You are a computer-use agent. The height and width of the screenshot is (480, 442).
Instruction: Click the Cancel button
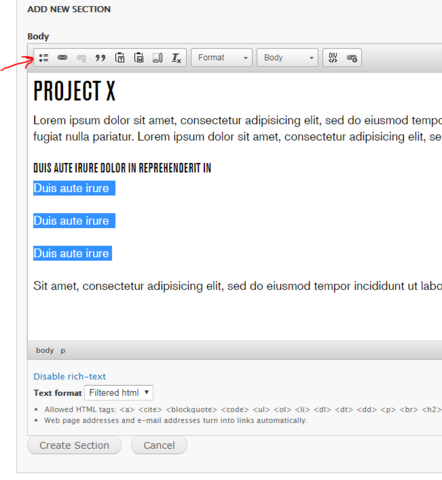tap(159, 445)
